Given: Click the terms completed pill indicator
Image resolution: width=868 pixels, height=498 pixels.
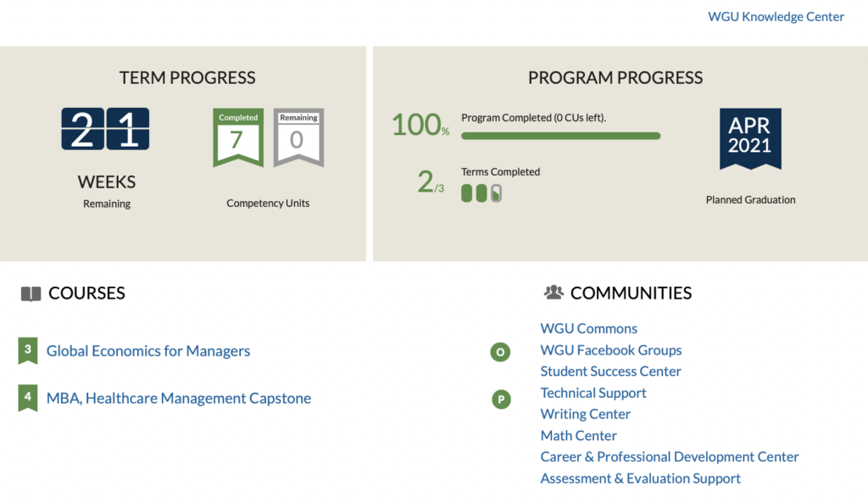Looking at the screenshot, I should coord(481,193).
